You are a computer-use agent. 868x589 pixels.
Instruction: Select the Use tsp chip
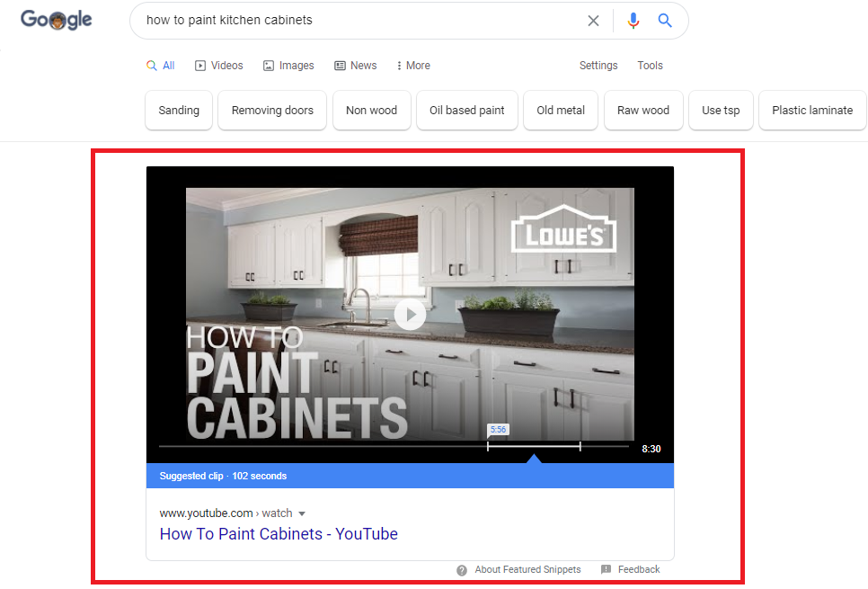(x=721, y=111)
